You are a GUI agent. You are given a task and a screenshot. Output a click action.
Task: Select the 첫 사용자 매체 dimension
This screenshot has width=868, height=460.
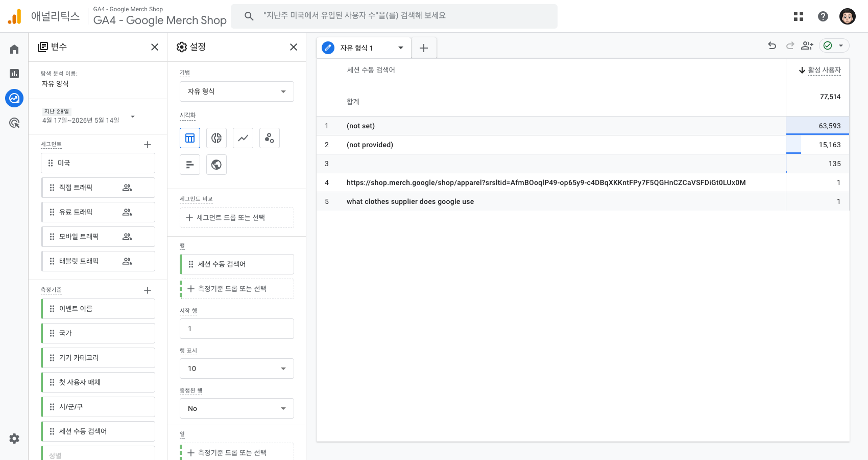click(98, 382)
